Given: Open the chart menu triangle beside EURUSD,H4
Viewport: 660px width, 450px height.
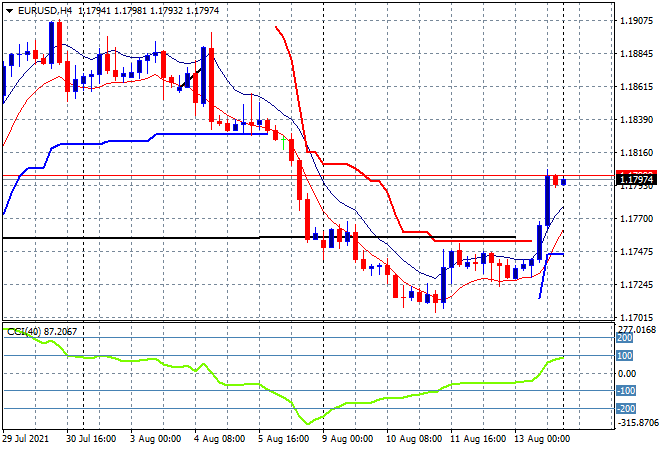Looking at the screenshot, I should click(x=9, y=11).
